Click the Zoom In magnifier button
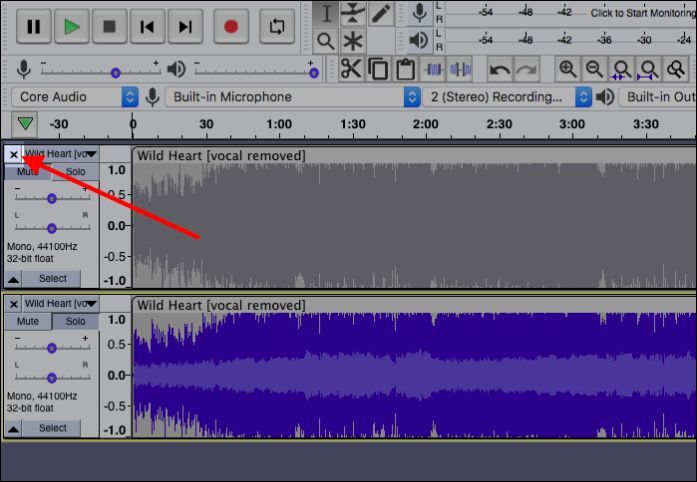Image resolution: width=697 pixels, height=482 pixels. pos(568,69)
